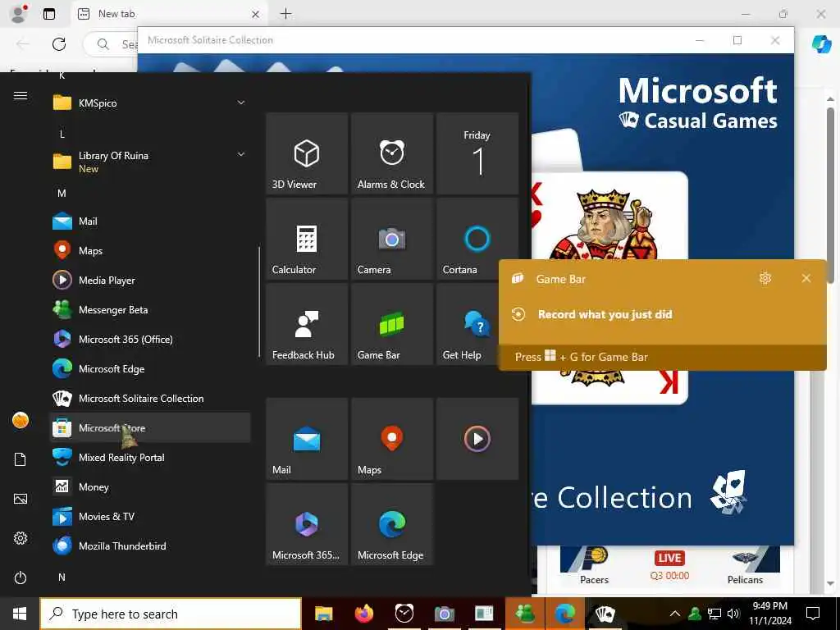Open Mixed Reality Portal from the app list
Image resolution: width=840 pixels, height=630 pixels.
point(150,457)
